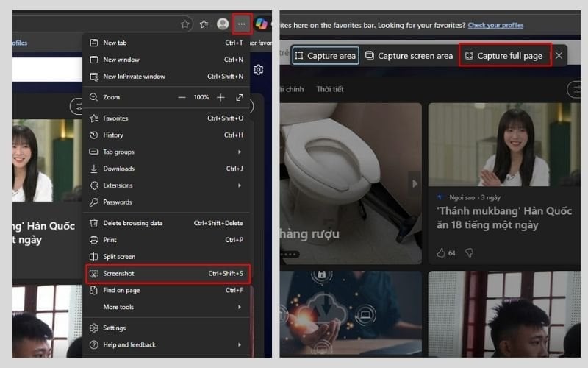Viewport: 588px width, 368px height.
Task: Follow the Check your profiles link
Action: (x=495, y=25)
